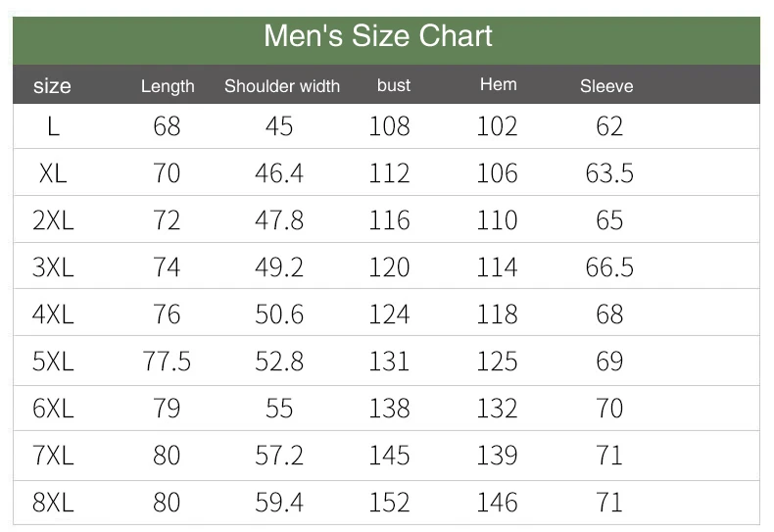The width and height of the screenshot is (774, 532).
Task: Click the 2XL size row label
Action: (x=53, y=220)
